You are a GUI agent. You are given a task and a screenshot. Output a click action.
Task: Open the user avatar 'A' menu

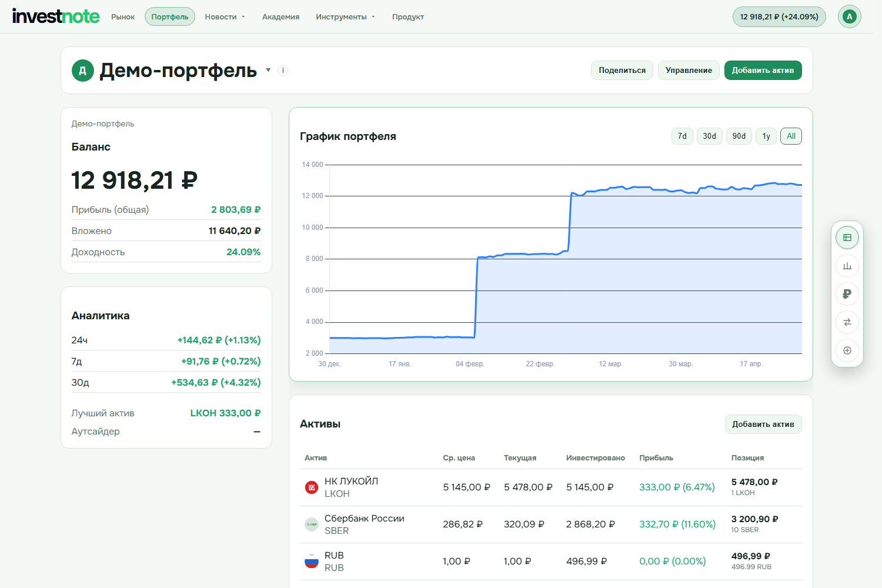849,16
